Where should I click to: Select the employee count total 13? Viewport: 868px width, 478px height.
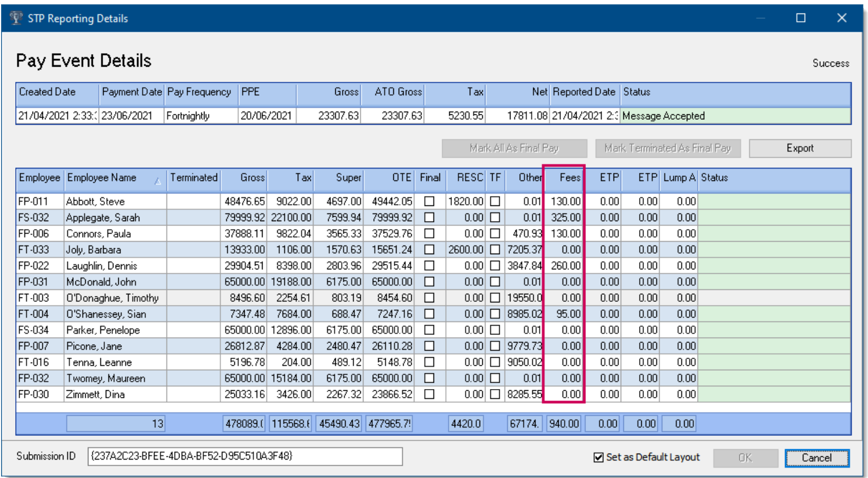[x=116, y=424]
